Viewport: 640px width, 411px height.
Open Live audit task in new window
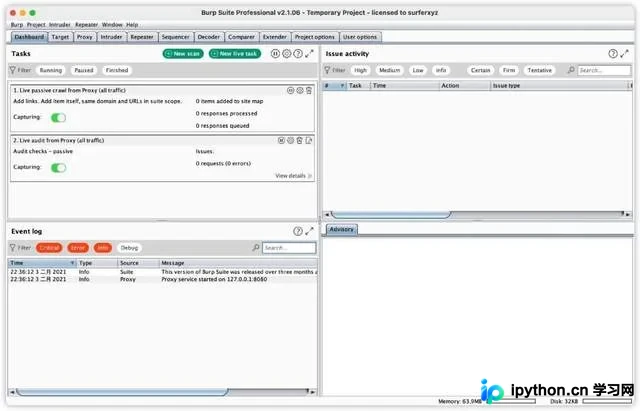coord(309,140)
